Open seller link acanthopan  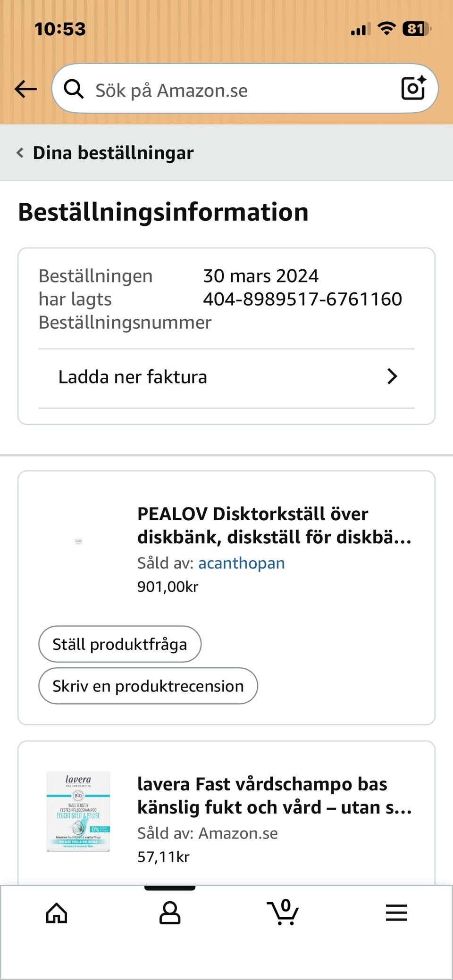pyautogui.click(x=241, y=563)
